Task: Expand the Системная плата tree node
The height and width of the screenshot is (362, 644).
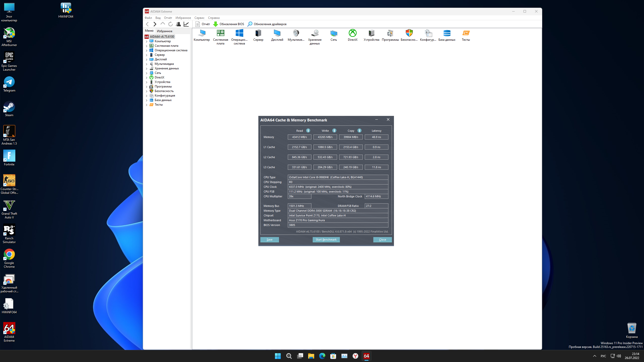Action: coord(147,46)
